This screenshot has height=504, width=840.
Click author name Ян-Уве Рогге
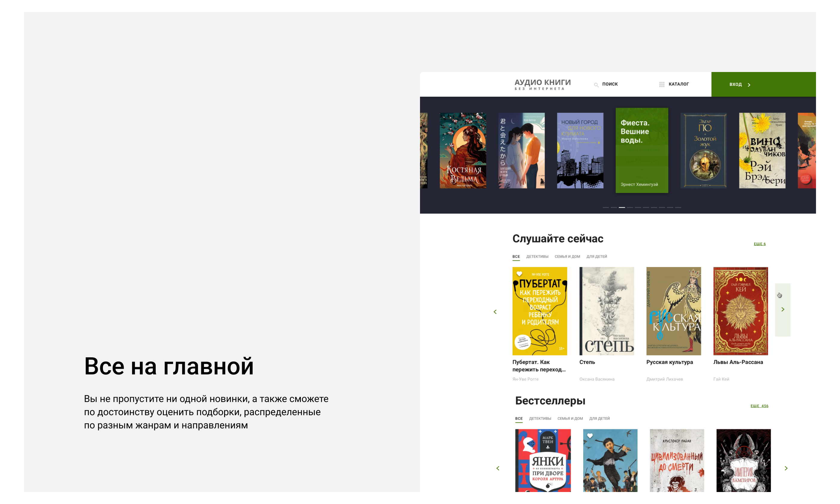525,379
